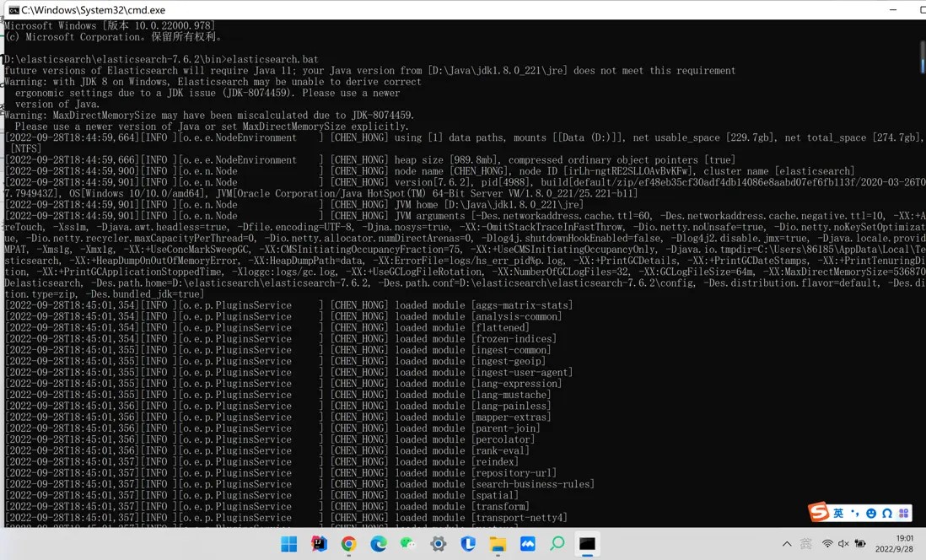Click the muted volume tray icon
Image resolution: width=926 pixels, height=560 pixels.
coord(843,544)
